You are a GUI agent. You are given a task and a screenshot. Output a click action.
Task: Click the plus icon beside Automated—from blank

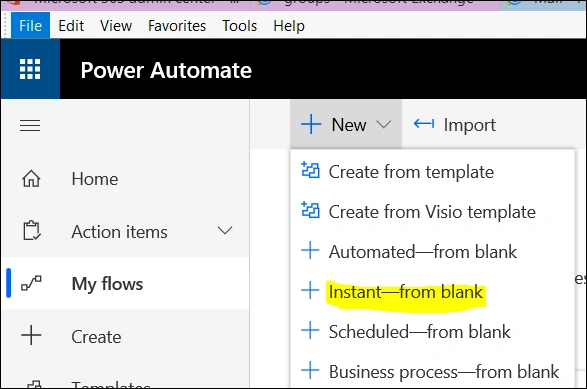pos(310,250)
